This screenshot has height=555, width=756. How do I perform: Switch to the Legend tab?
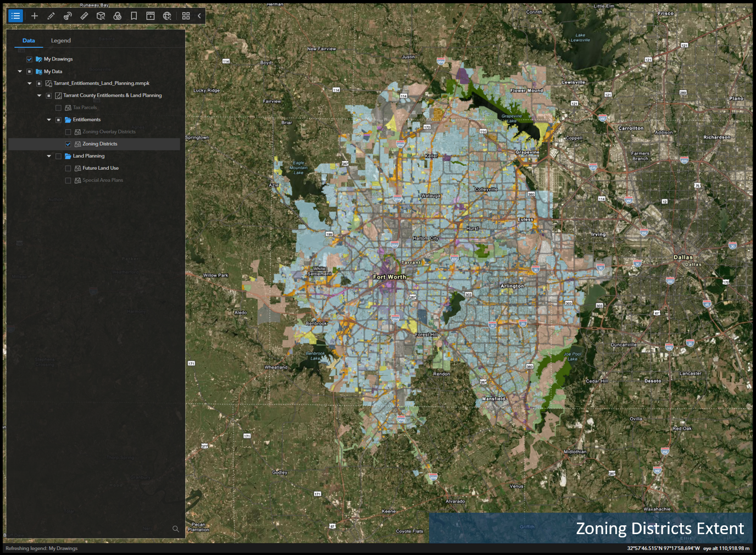pyautogui.click(x=60, y=40)
